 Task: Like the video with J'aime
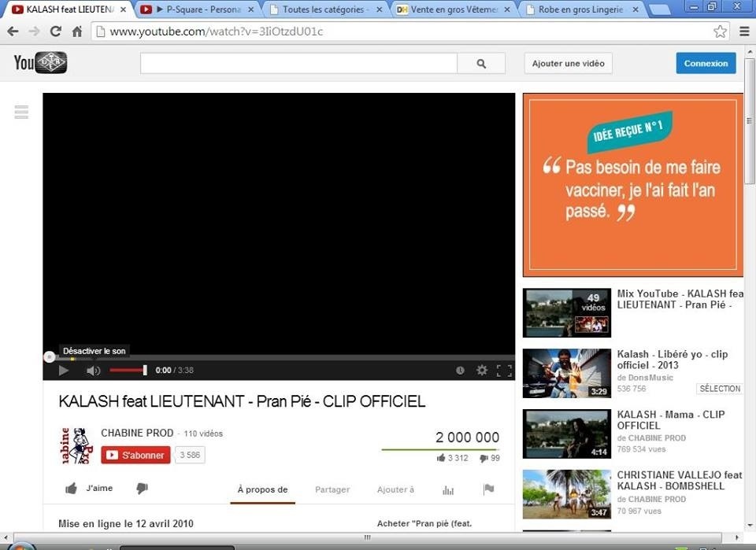click(89, 489)
